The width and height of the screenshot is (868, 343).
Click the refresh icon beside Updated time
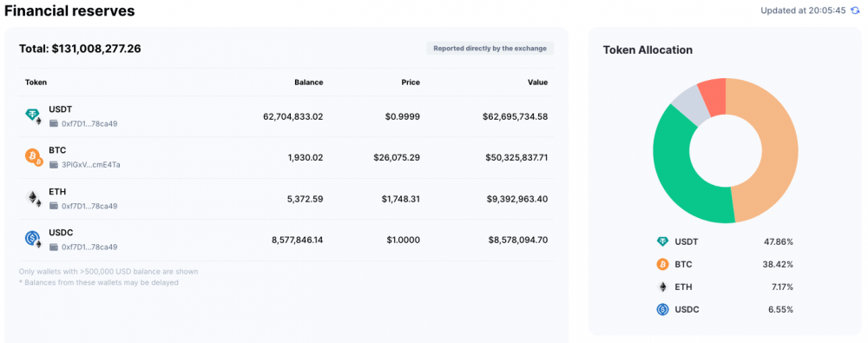[855, 10]
